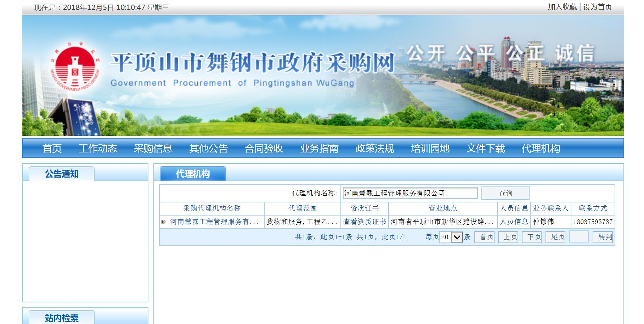This screenshot has height=324, width=644.
Task: Open 首页 in the navigation bar
Action: click(x=52, y=148)
